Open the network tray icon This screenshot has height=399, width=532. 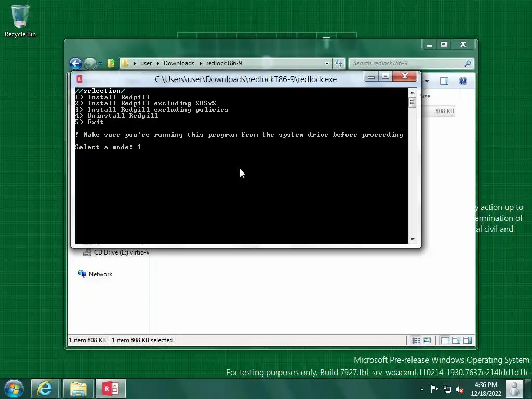tap(447, 389)
